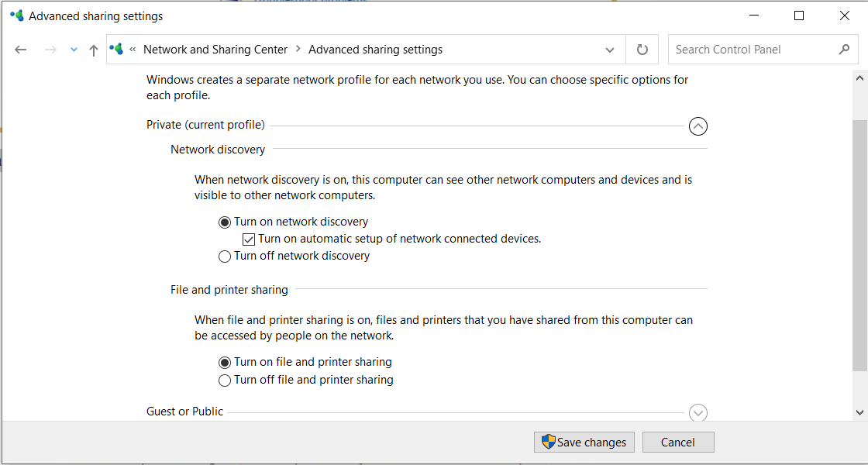
Task: Click the title bar network icon
Action: (x=17, y=15)
